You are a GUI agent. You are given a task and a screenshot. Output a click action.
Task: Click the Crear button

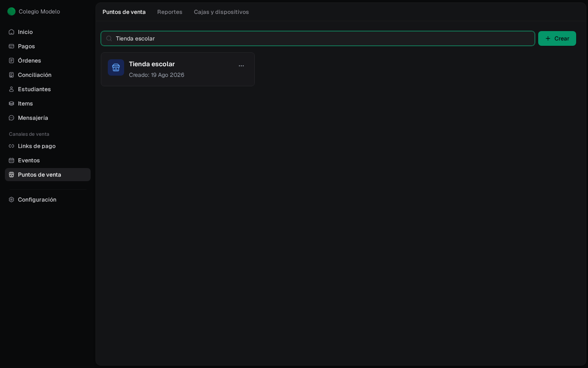(557, 38)
